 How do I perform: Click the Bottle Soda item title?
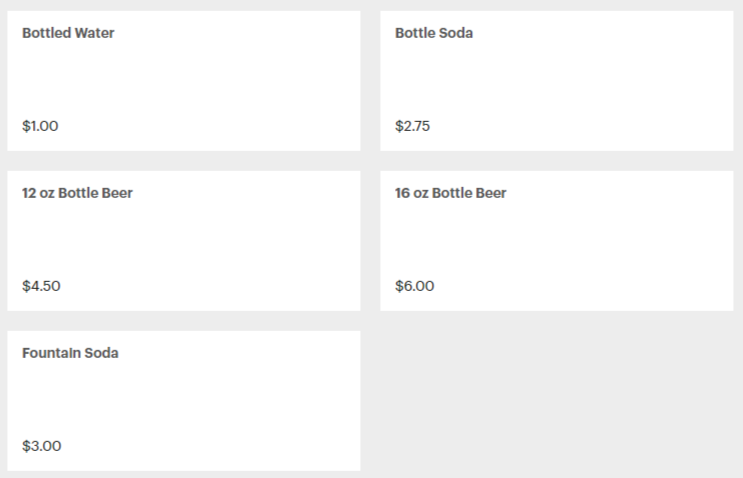pos(434,33)
